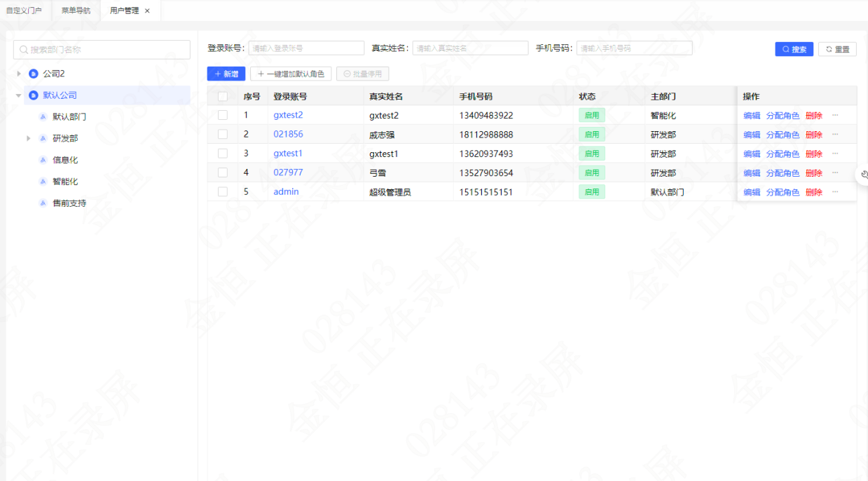Check the box for admin row
Viewport: 868px width, 481px height.
tap(223, 191)
